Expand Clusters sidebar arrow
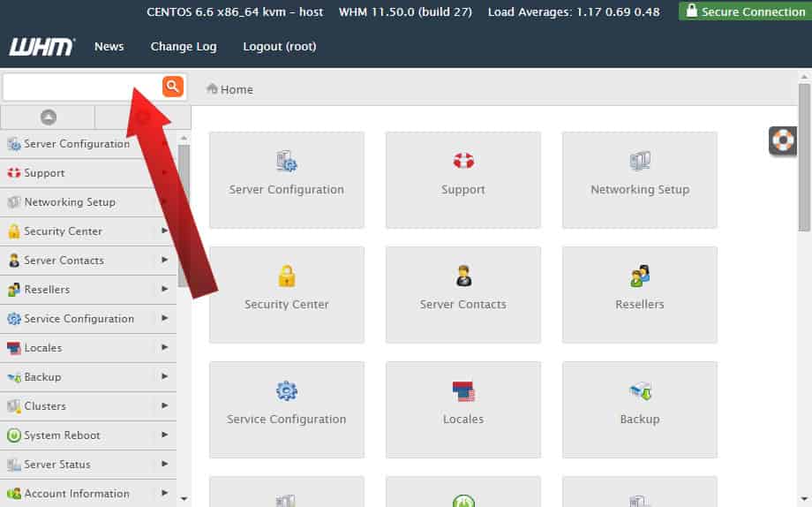Screen dimensions: 812x507 point(165,405)
